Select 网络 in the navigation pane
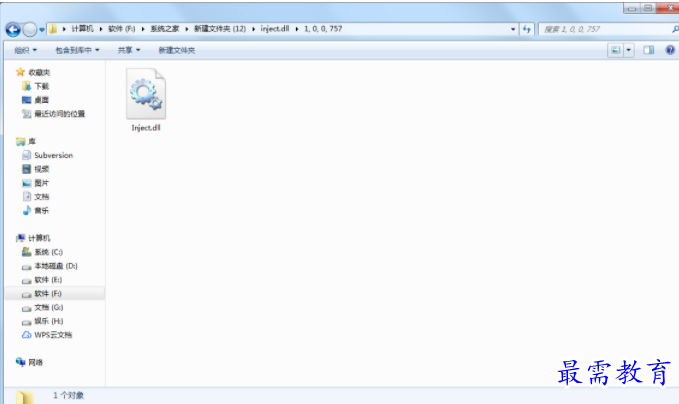 click(x=36, y=362)
